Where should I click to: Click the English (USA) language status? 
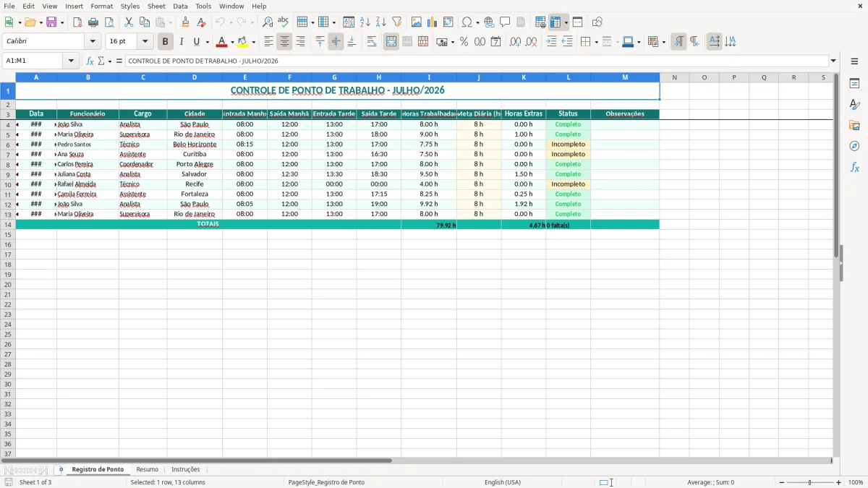[x=503, y=482]
